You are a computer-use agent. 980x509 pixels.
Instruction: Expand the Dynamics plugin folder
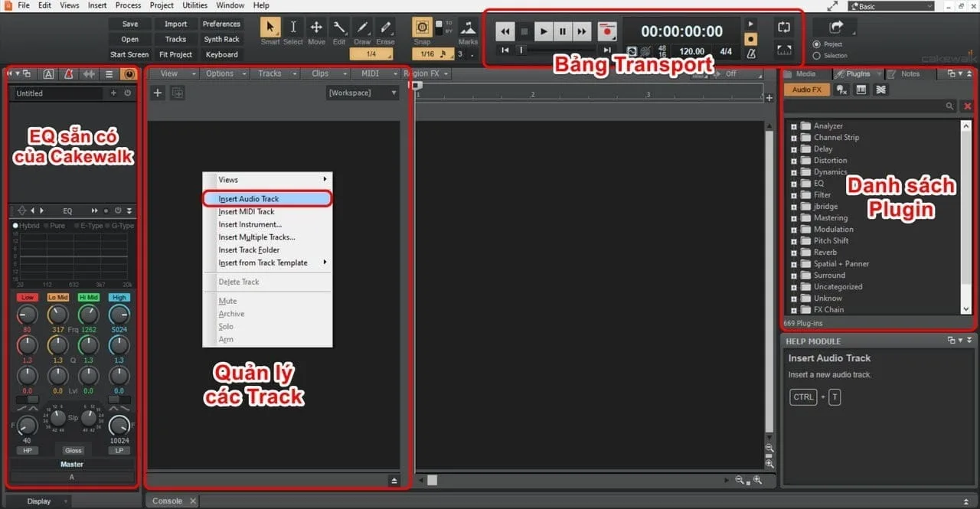(794, 172)
